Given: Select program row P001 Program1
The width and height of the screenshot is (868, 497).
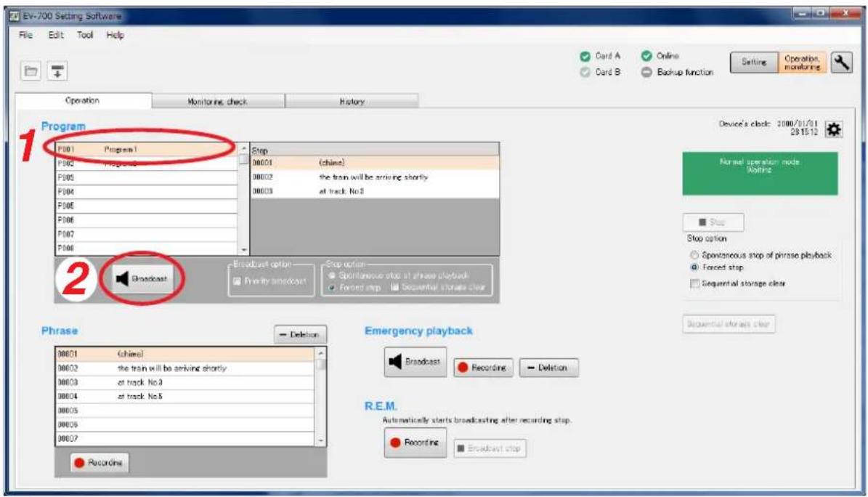Looking at the screenshot, I should pos(147,150).
